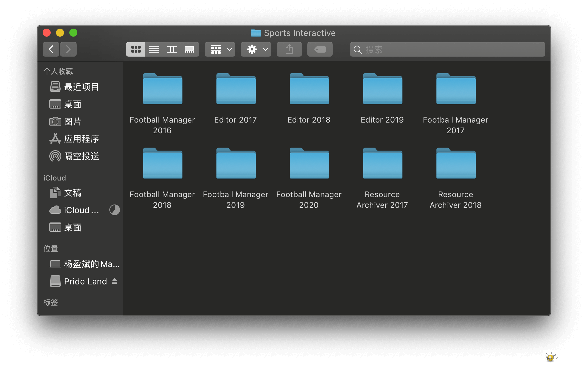Click the 'Football Manager 2020' name label
Viewport: 588px width, 365px height.
coord(309,199)
